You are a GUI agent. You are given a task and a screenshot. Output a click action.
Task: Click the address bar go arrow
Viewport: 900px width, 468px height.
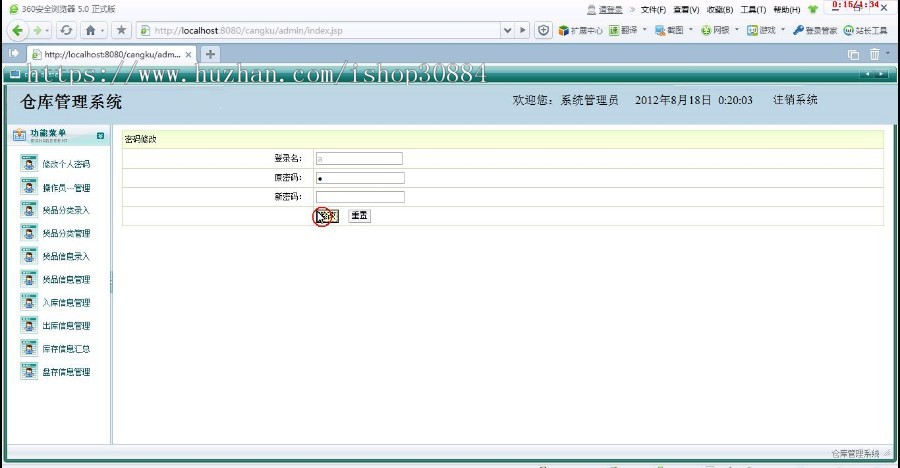(522, 30)
